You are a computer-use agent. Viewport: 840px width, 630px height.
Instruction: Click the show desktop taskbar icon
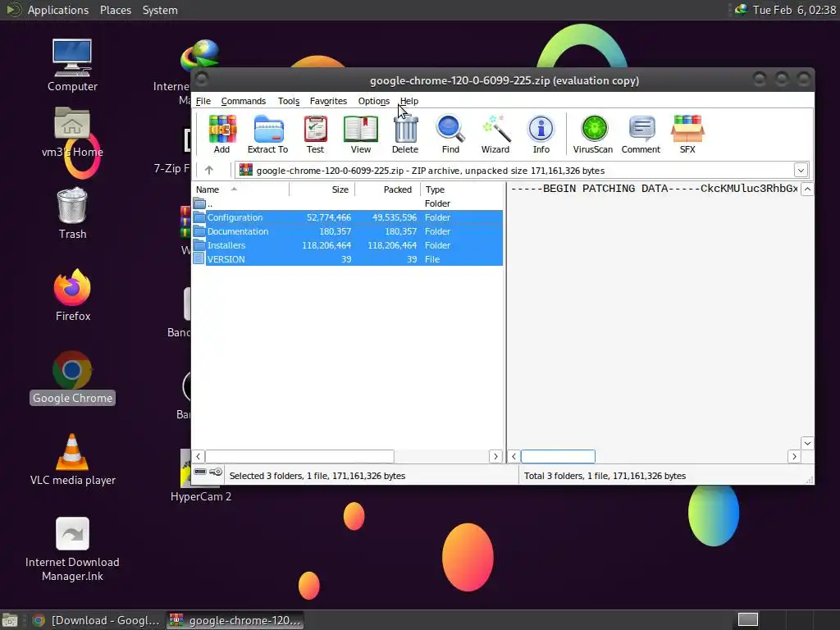[x=10, y=620]
